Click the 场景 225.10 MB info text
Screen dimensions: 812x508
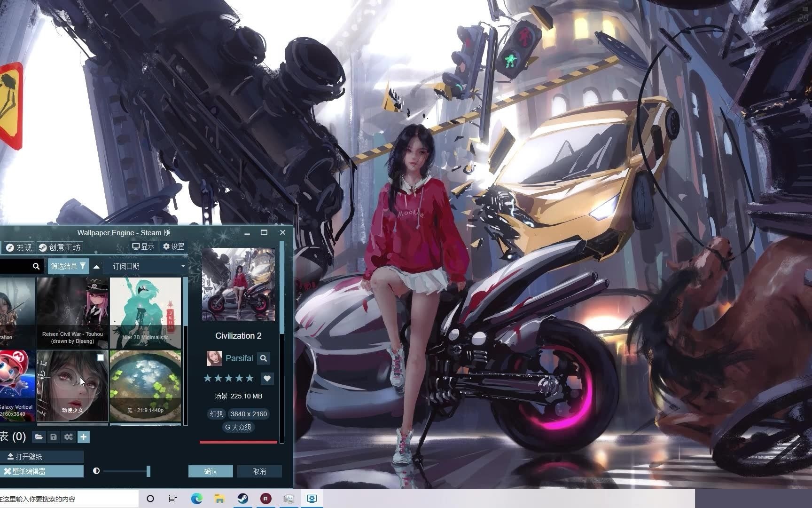[x=238, y=396]
